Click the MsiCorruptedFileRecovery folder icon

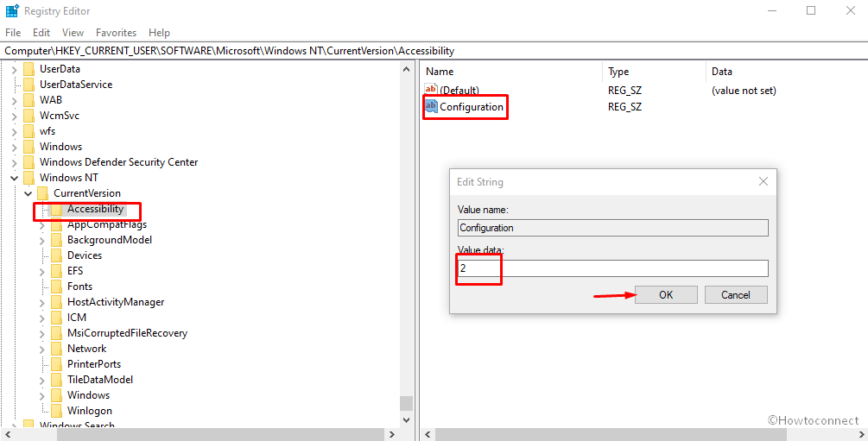point(56,332)
